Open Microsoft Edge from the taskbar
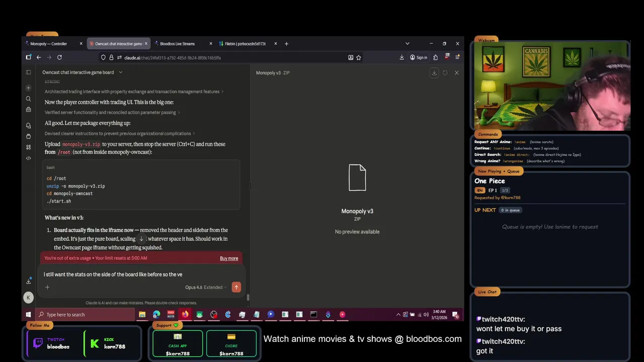The height and width of the screenshot is (362, 644). tap(156, 315)
